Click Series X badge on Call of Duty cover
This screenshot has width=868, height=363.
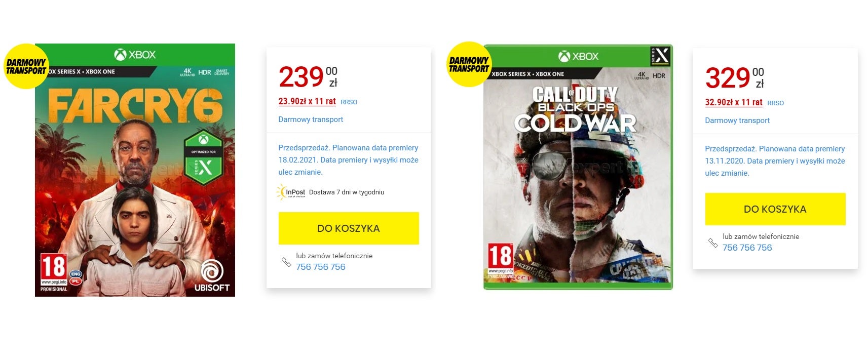click(661, 57)
